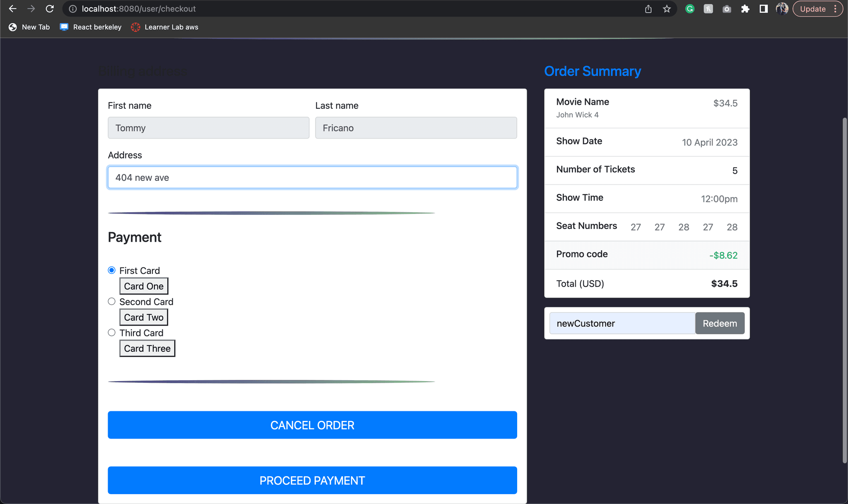Click the browser forward navigation arrow

point(31,9)
